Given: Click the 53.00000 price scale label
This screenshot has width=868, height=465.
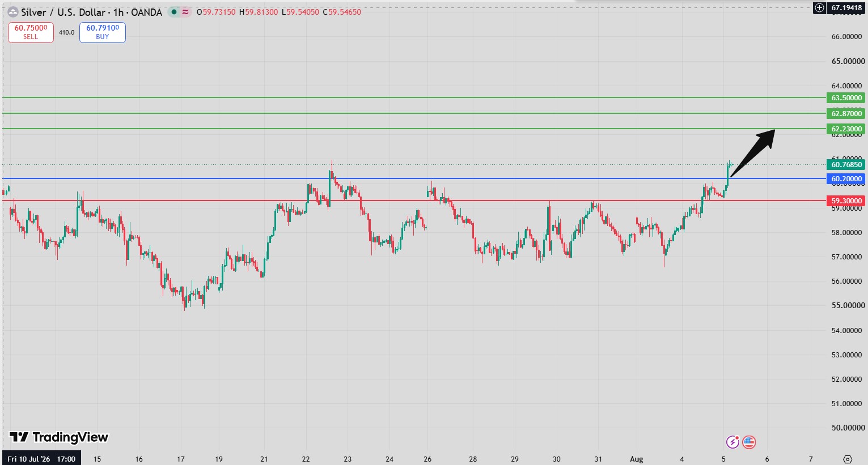Looking at the screenshot, I should (x=848, y=355).
